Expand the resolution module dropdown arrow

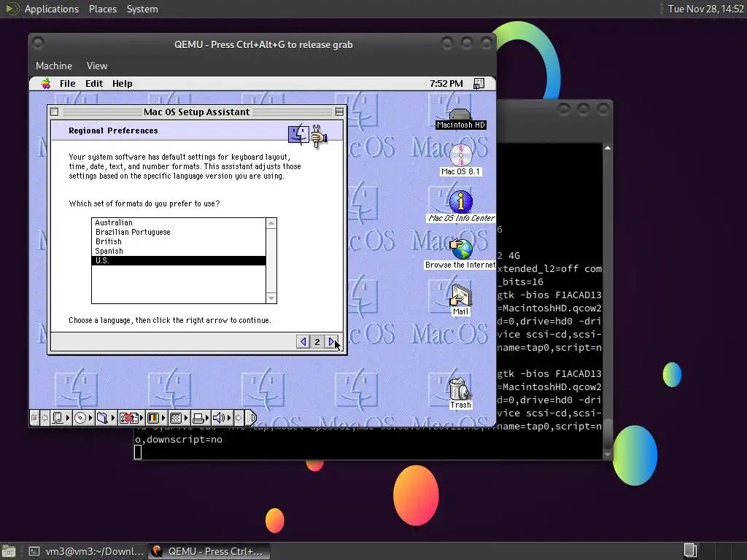click(x=186, y=418)
